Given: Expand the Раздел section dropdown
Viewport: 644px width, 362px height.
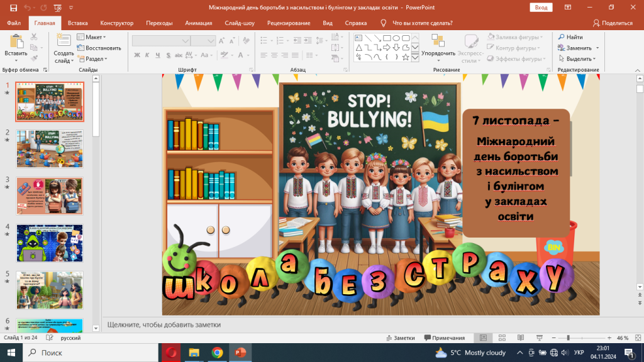Looking at the screenshot, I should point(92,58).
